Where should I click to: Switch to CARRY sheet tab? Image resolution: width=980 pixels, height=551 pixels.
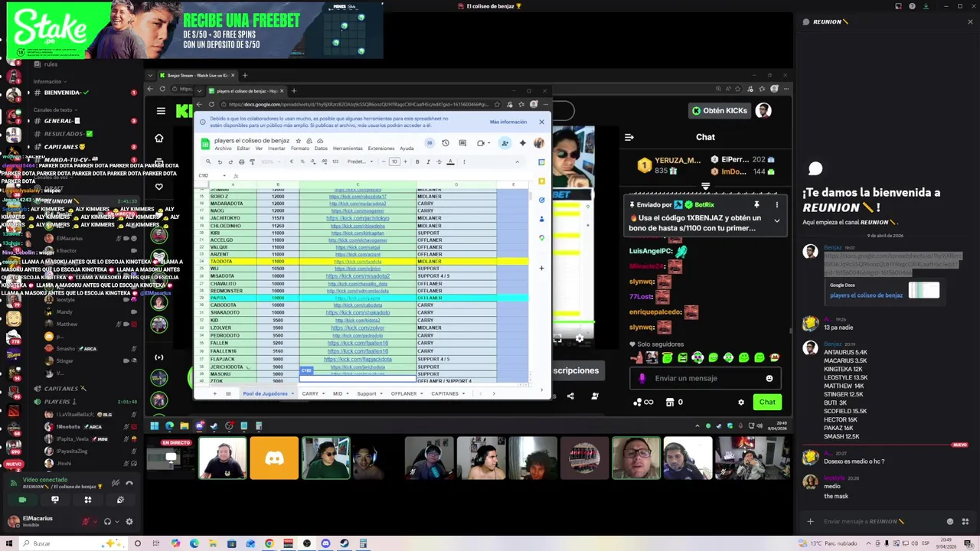(x=310, y=393)
